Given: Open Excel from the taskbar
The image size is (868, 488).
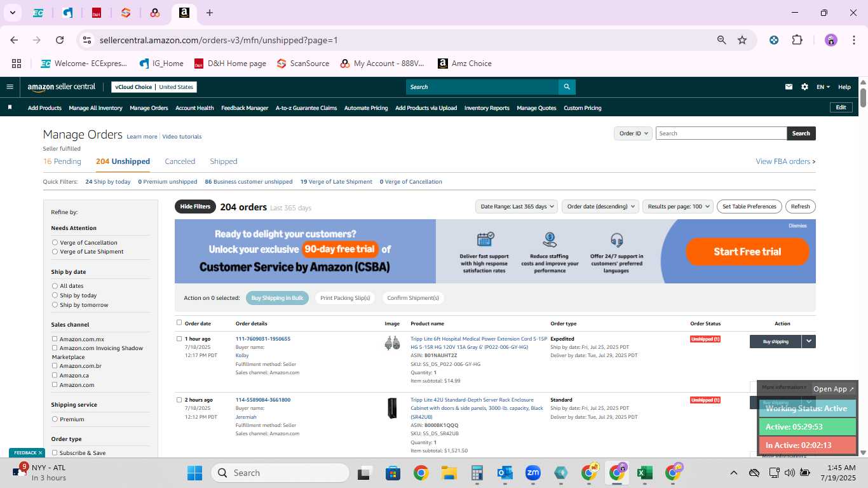Looking at the screenshot, I should pos(644,473).
